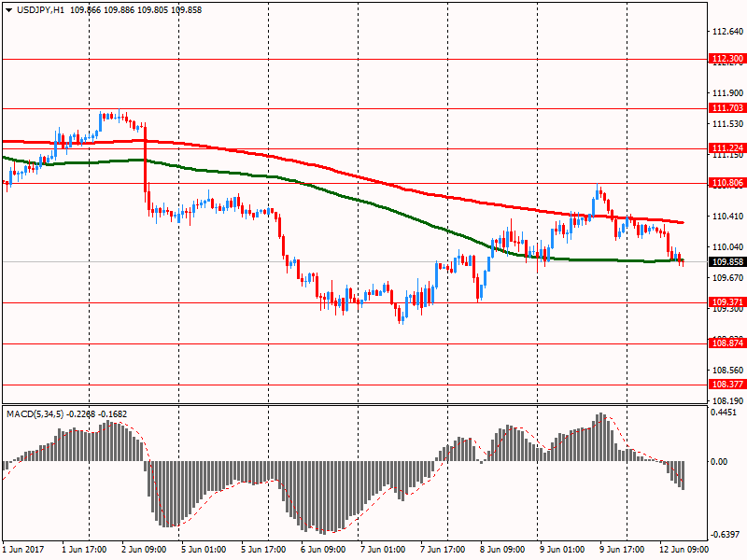Select the 111.703 red level label

(x=727, y=108)
